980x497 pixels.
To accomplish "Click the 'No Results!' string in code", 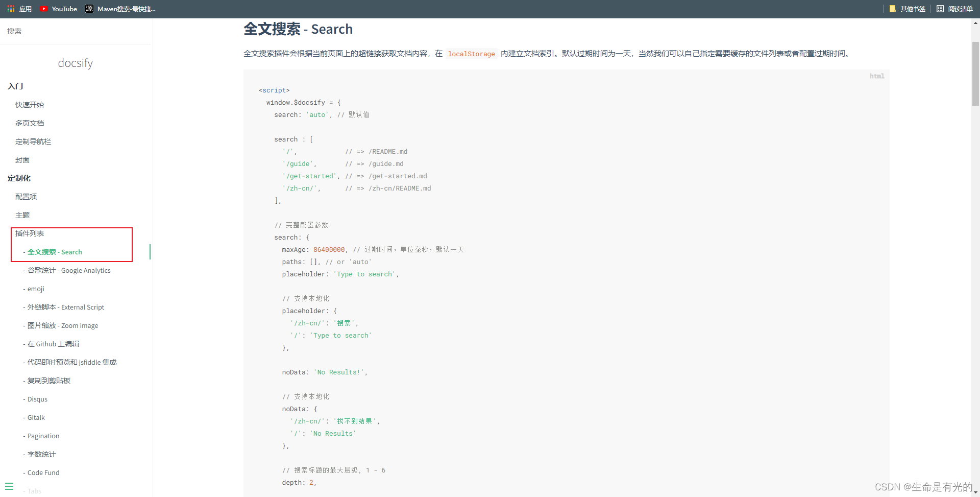I will tap(338, 372).
